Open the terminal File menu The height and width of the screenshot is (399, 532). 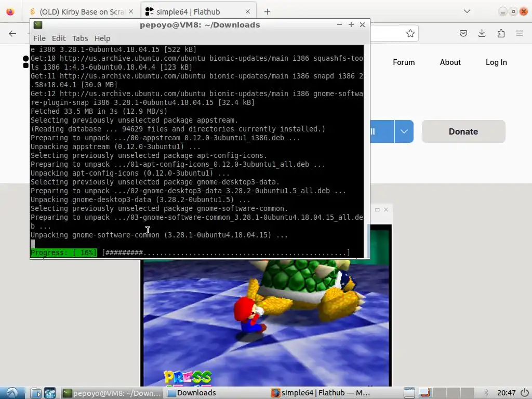39,38
